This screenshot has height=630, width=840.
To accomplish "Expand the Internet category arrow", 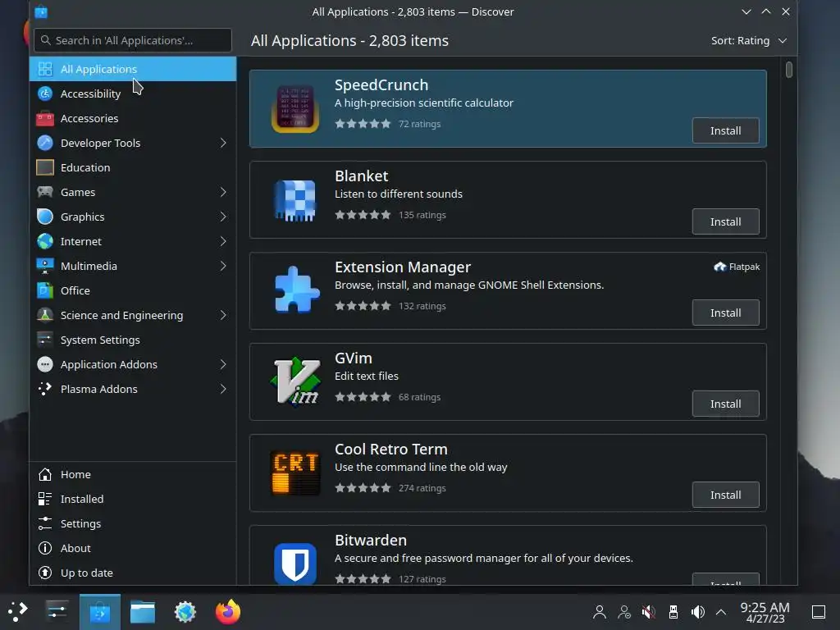I will pyautogui.click(x=223, y=242).
